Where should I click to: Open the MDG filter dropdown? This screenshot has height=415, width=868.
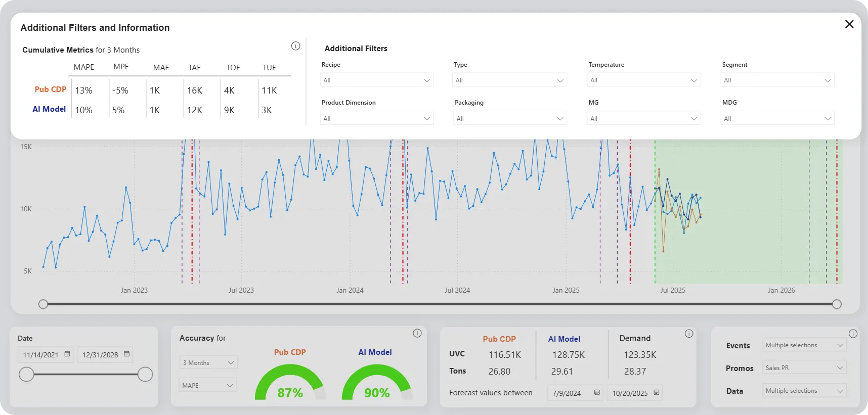tap(777, 118)
